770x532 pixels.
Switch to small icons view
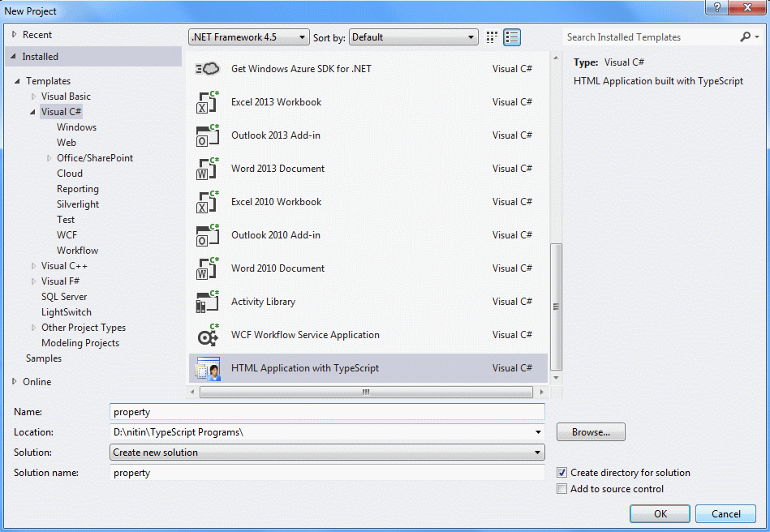(492, 37)
